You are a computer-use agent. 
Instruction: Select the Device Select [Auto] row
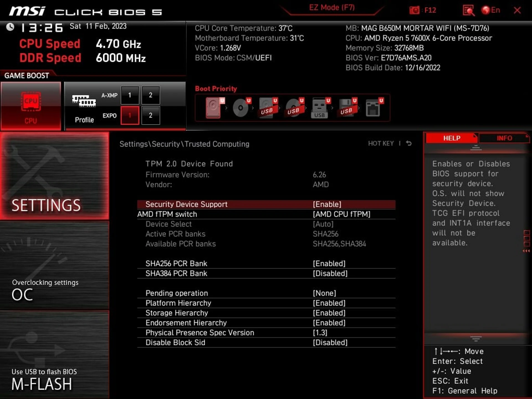(x=266, y=224)
